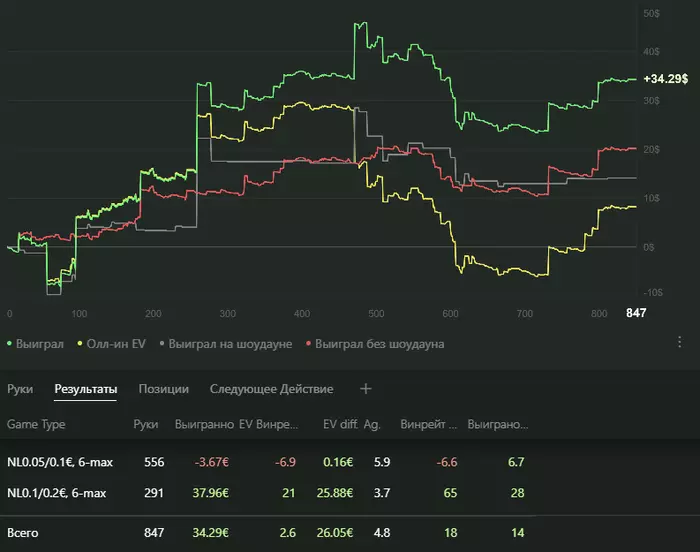Open the Следующее Действие tab
This screenshot has width=700, height=552.
pos(271,388)
